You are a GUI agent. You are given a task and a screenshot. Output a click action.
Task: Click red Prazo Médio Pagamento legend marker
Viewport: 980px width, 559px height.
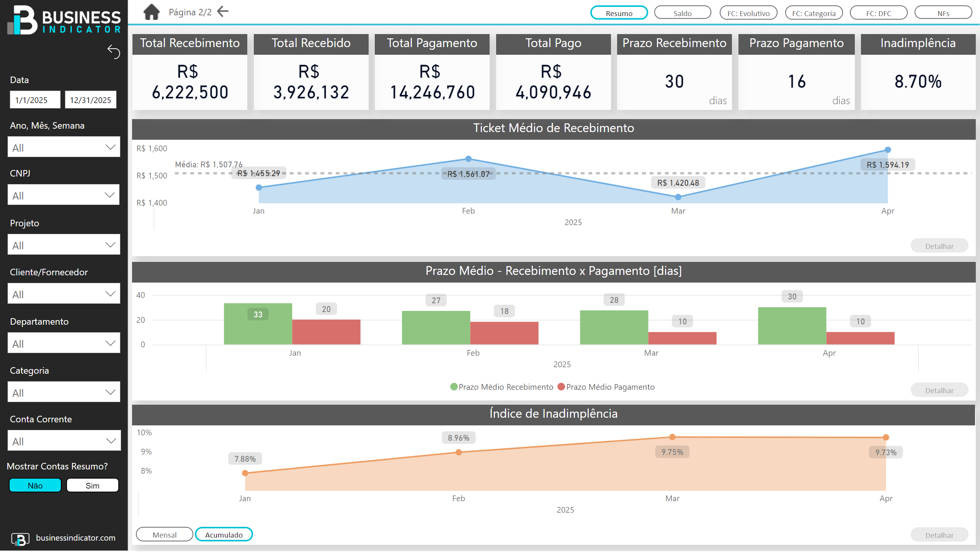coord(561,387)
